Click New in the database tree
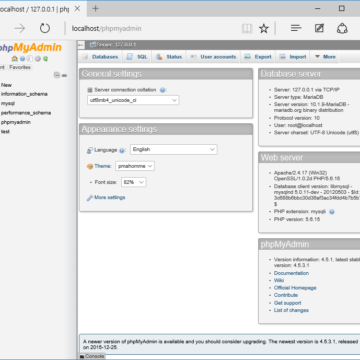This screenshot has width=360, height=360. (x=6, y=85)
